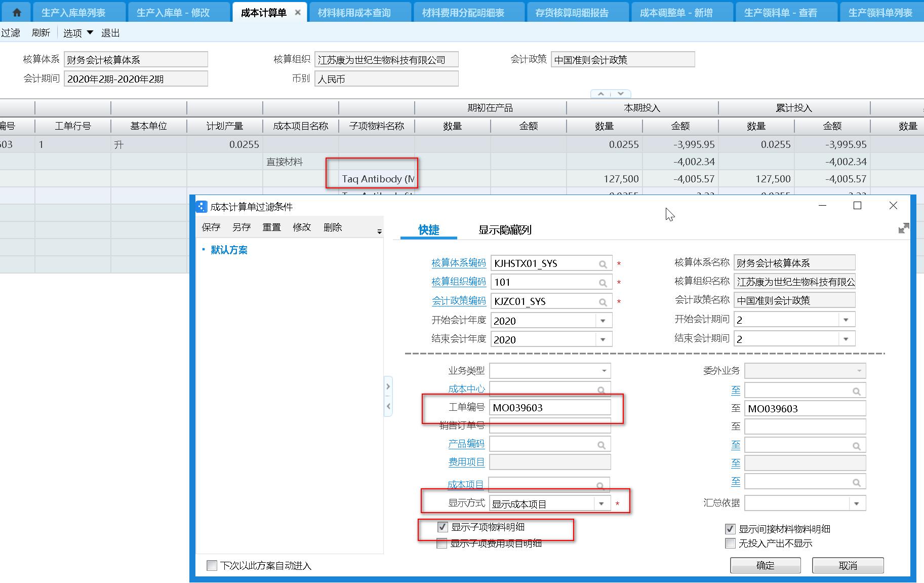Search icon in 产品编码 field
The height and width of the screenshot is (583, 924).
tap(601, 445)
